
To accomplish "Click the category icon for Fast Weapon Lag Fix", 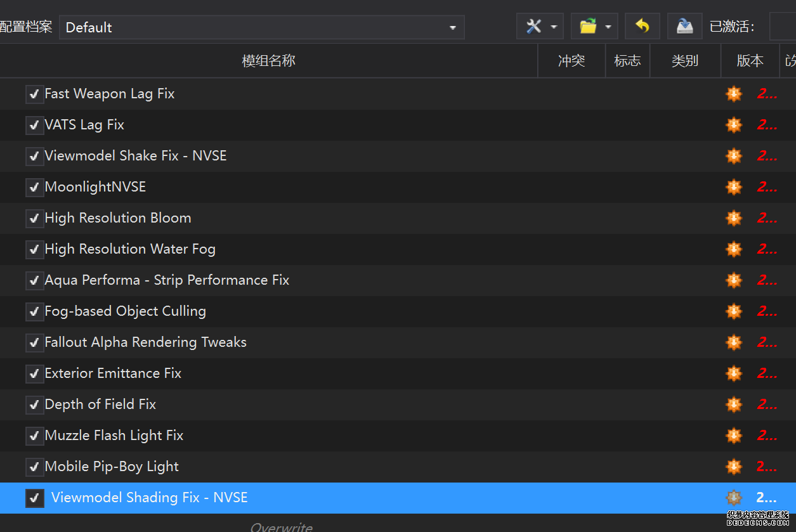I will click(x=734, y=94).
